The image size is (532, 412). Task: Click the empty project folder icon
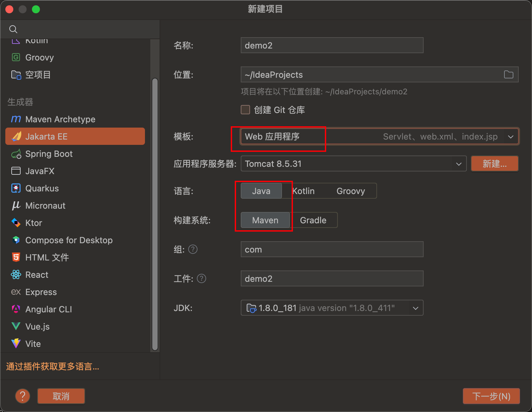click(16, 75)
